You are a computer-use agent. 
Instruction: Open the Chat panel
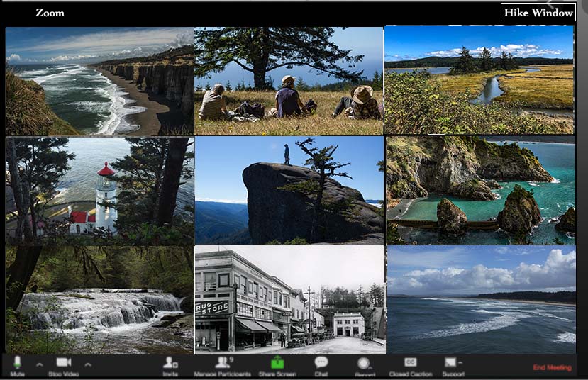coord(321,364)
